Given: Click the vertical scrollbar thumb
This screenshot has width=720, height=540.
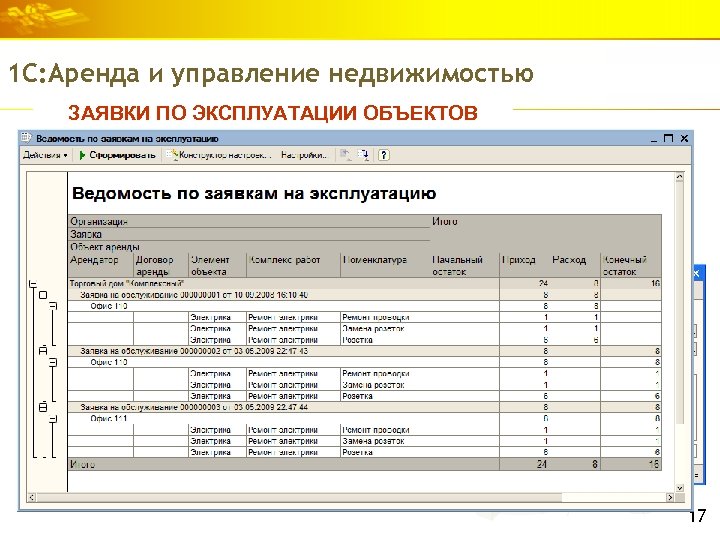Looking at the screenshot, I should [x=680, y=303].
